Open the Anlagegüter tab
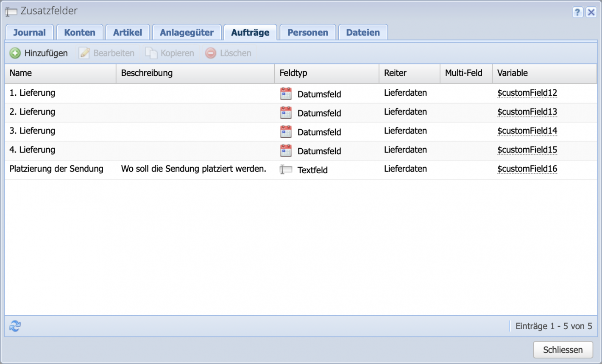Screen dimensions: 602x364 click(187, 32)
